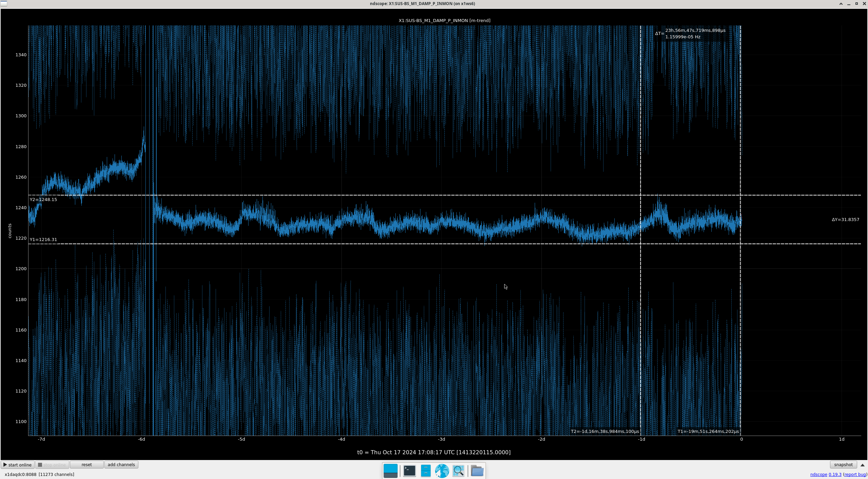Open the folder icon in the dock
868x479 pixels.
click(477, 471)
